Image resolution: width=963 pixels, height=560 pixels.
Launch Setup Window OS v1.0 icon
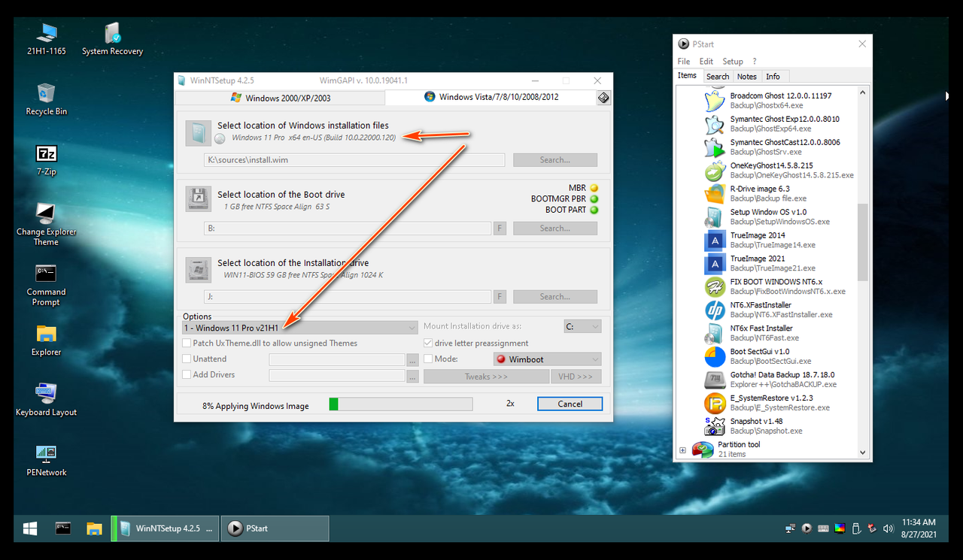click(715, 217)
